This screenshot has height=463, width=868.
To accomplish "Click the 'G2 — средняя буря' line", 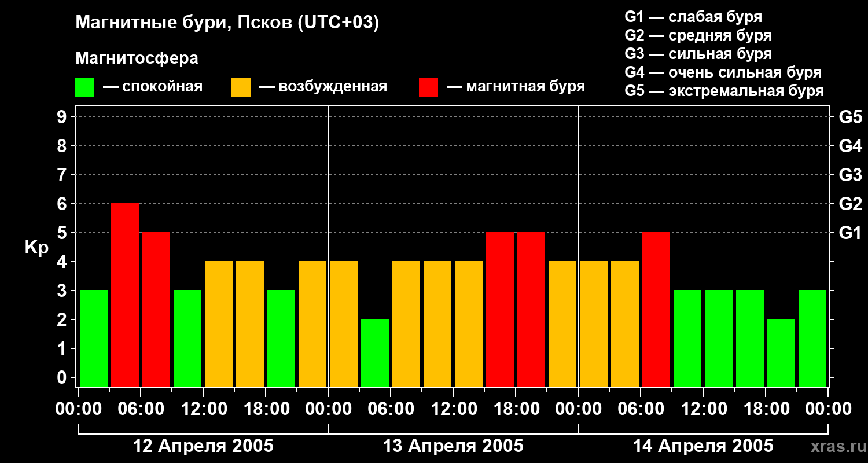I will (x=698, y=35).
